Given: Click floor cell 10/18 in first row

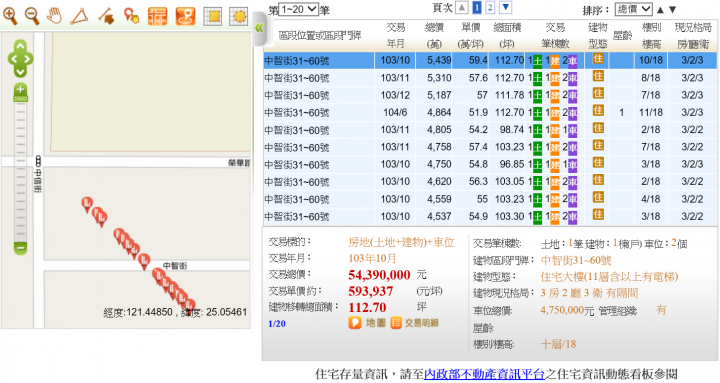Looking at the screenshot, I should [651, 61].
